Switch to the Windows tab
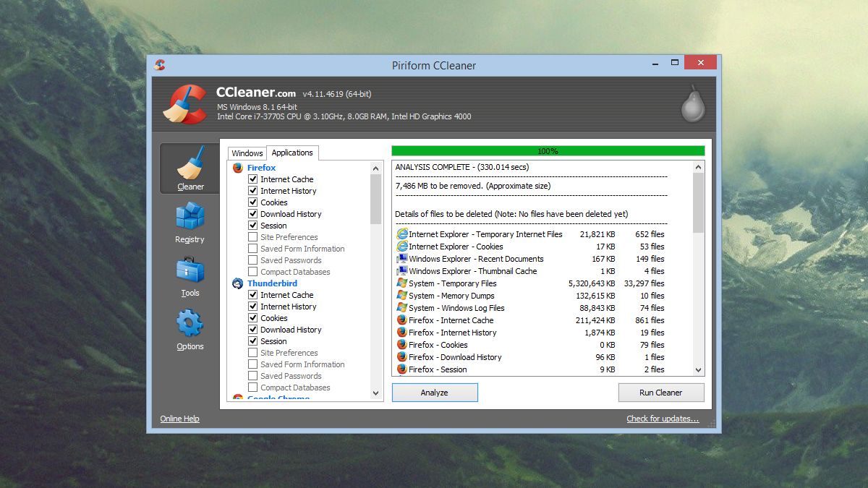868x488 pixels. [x=247, y=153]
